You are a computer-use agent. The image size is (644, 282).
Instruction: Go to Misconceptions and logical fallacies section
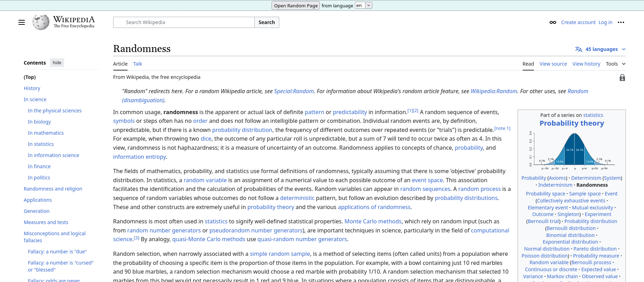(x=54, y=237)
